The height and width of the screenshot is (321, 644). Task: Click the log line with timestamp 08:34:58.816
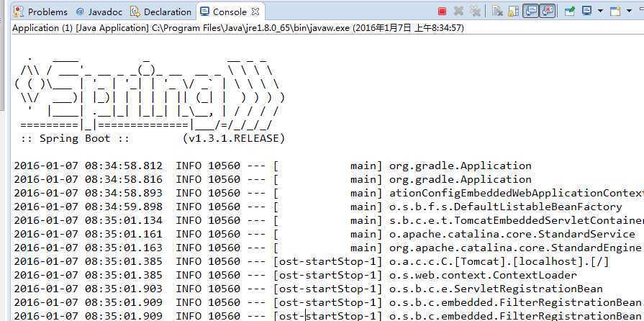coord(273,180)
